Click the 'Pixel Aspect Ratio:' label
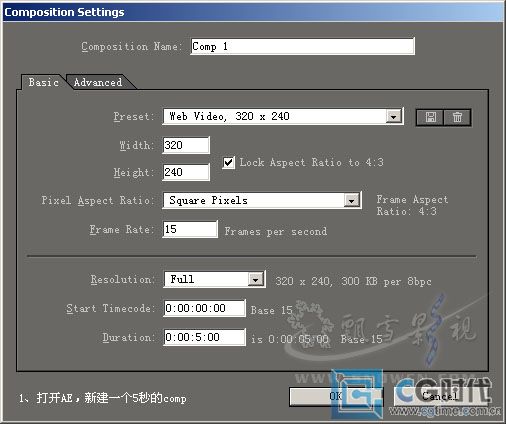Viewport: 506px width, 424px height. pos(98,200)
